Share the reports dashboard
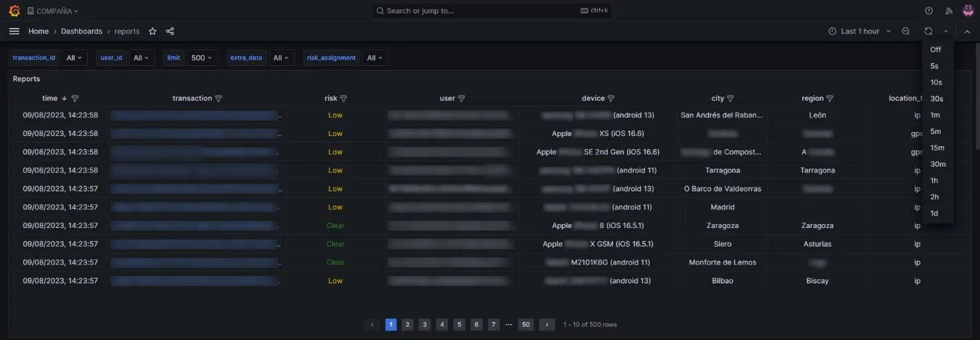 coord(170,31)
